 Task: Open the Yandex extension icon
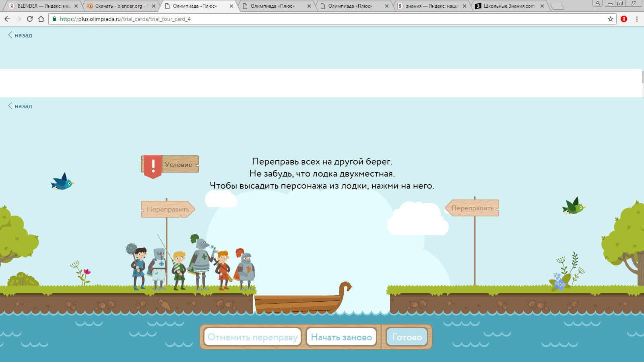click(x=624, y=19)
